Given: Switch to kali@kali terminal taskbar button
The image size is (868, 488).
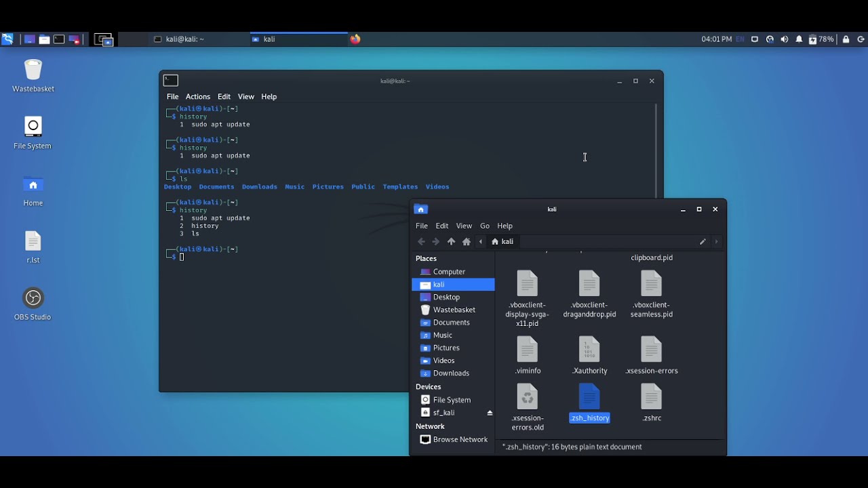Looking at the screenshot, I should (x=183, y=39).
